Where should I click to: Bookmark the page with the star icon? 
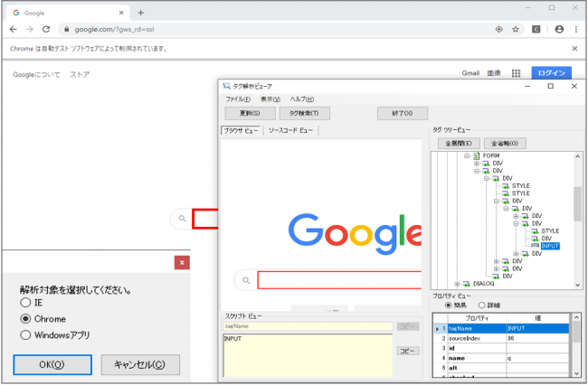(516, 29)
